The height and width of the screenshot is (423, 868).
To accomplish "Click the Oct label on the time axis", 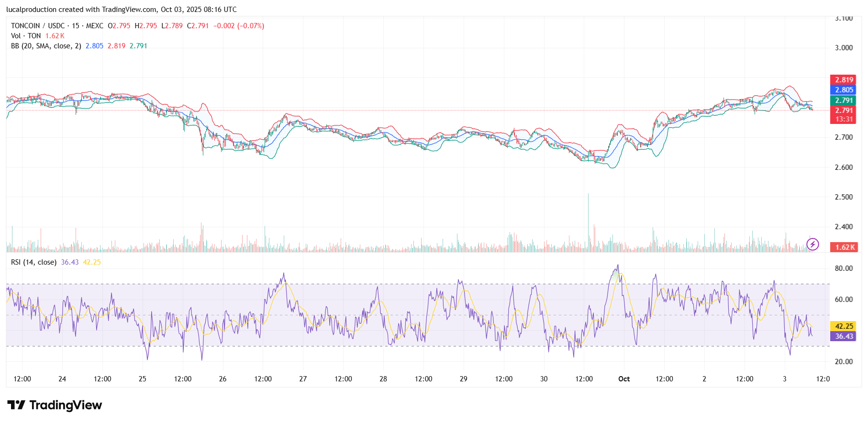I will (624, 379).
